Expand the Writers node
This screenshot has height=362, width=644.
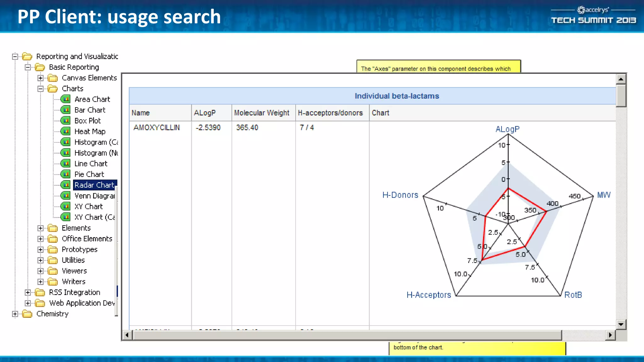(x=41, y=282)
